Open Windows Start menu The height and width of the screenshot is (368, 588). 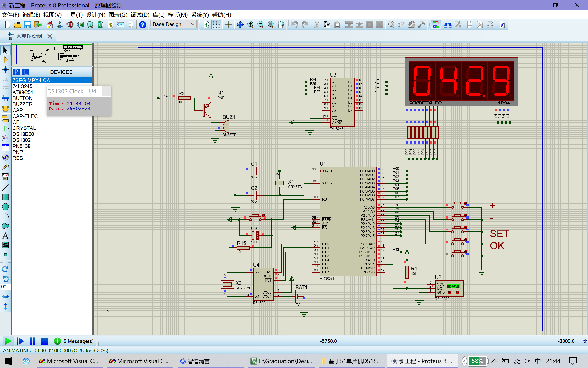(8, 361)
